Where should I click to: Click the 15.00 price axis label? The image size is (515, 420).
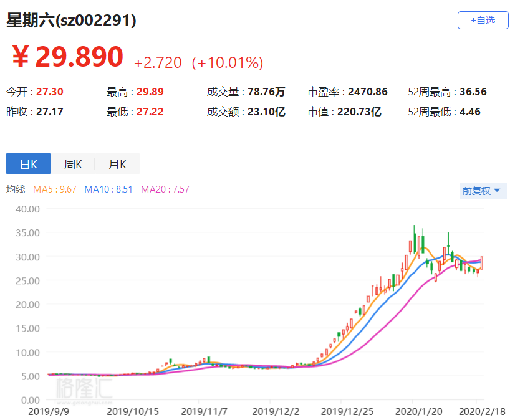pos(27,328)
